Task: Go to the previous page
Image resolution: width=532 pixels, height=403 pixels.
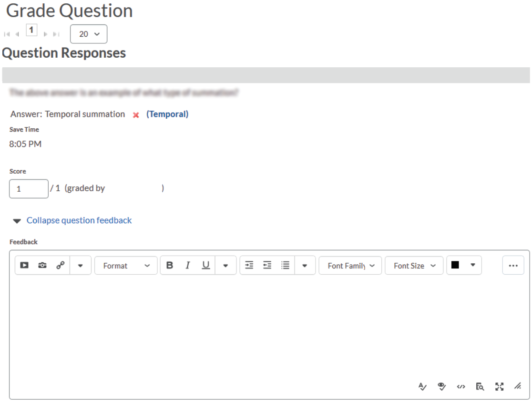Action: click(17, 34)
